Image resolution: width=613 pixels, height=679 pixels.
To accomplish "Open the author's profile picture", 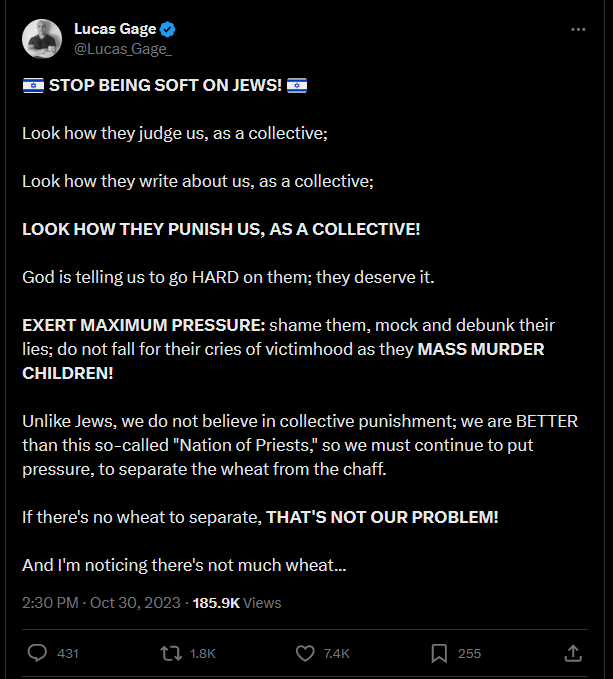I will (42, 39).
